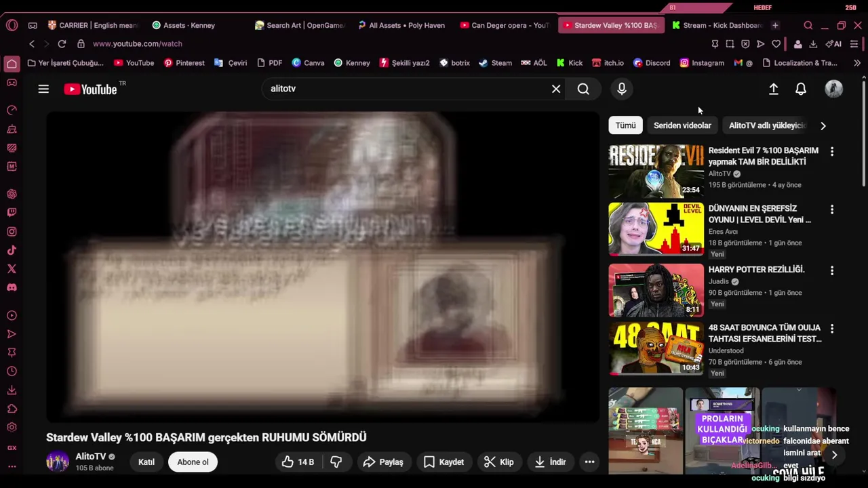
Task: Select the Tümü filter chip
Action: pos(625,125)
